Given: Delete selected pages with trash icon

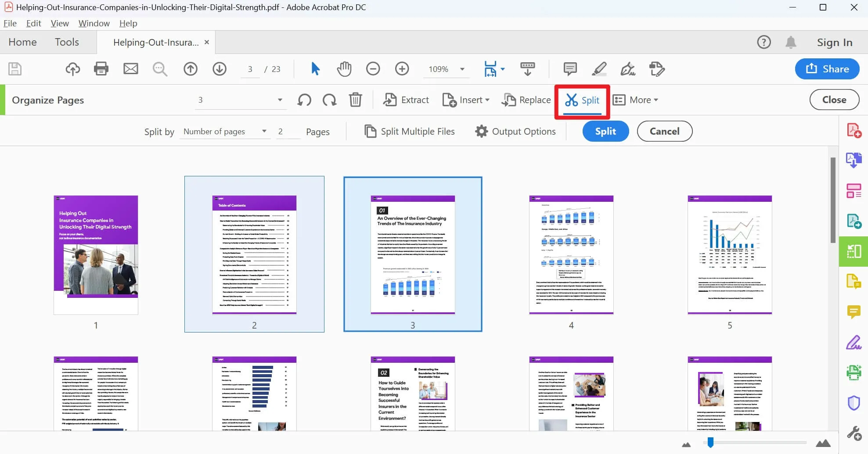Looking at the screenshot, I should coord(356,100).
